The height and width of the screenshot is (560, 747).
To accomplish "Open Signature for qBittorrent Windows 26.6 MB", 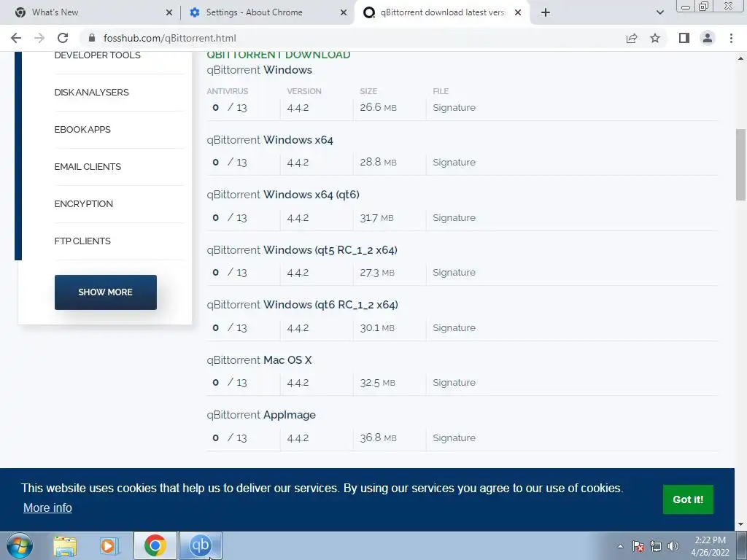I will point(454,108).
